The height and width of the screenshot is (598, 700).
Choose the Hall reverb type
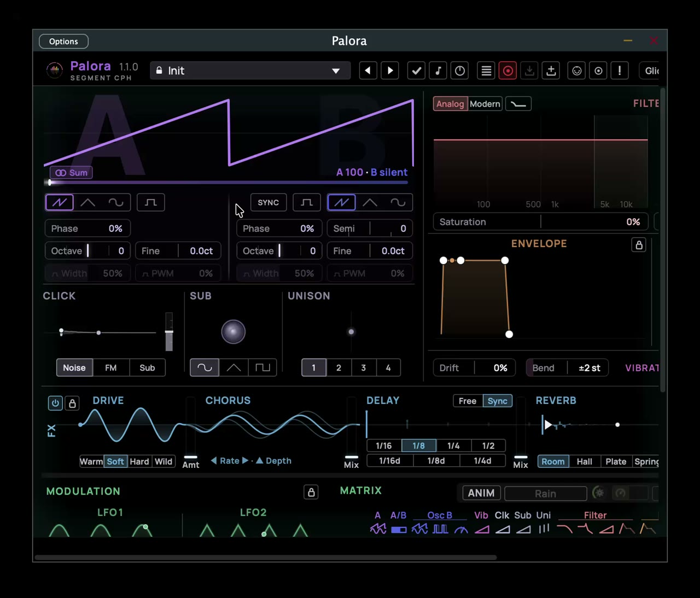pos(585,461)
